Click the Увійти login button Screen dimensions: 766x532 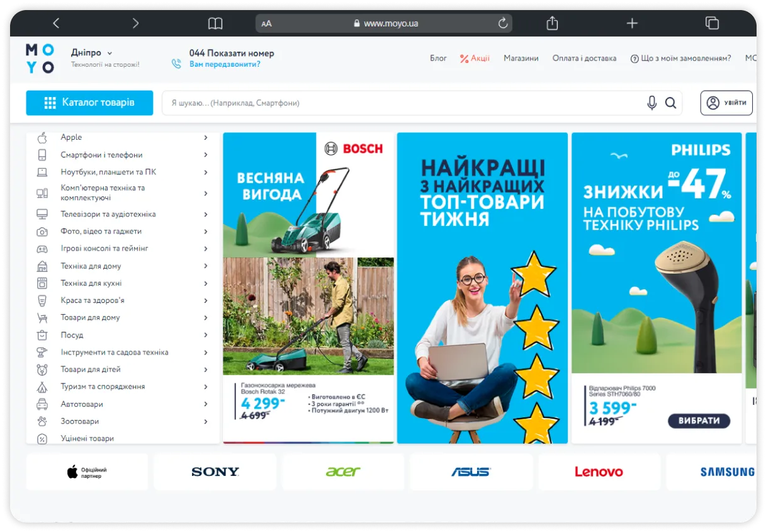point(726,103)
